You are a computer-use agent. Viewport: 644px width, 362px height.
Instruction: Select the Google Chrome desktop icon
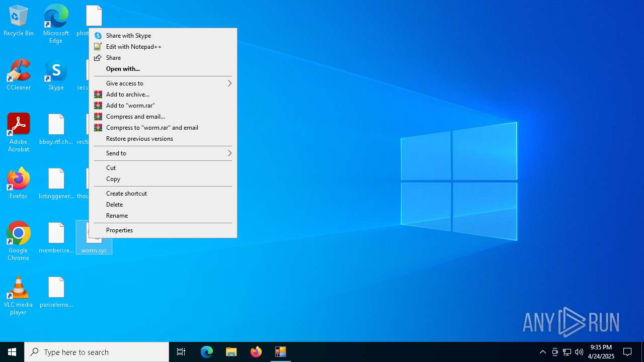(19, 241)
